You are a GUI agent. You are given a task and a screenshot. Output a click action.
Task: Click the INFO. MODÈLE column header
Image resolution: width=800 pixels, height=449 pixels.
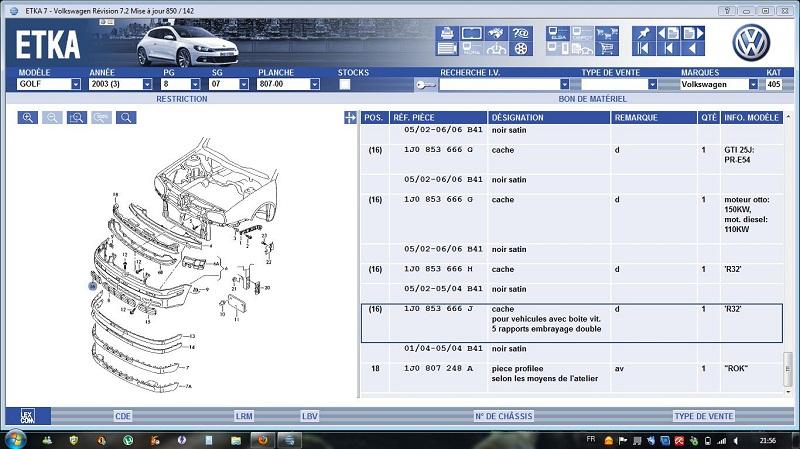tap(752, 117)
